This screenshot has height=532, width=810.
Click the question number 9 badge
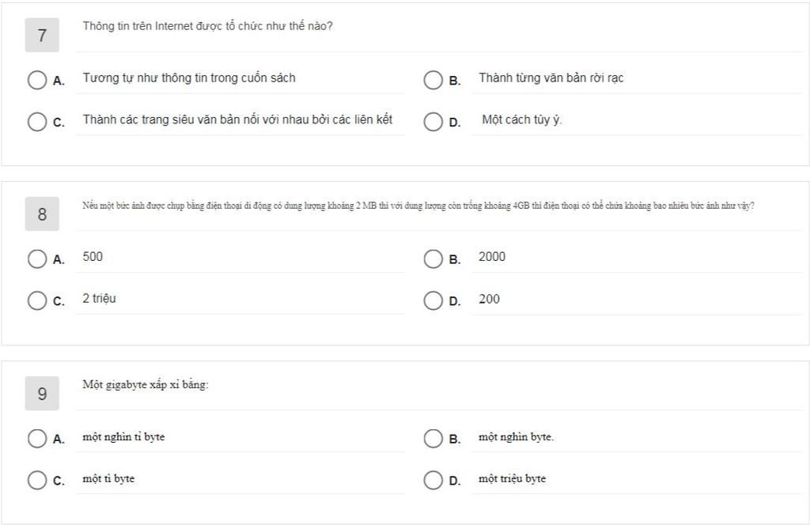[42, 394]
